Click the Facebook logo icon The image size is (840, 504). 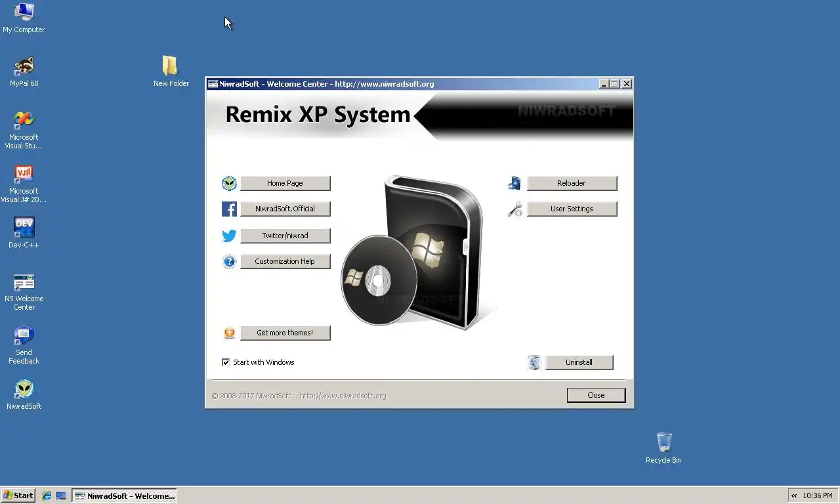[x=229, y=209]
